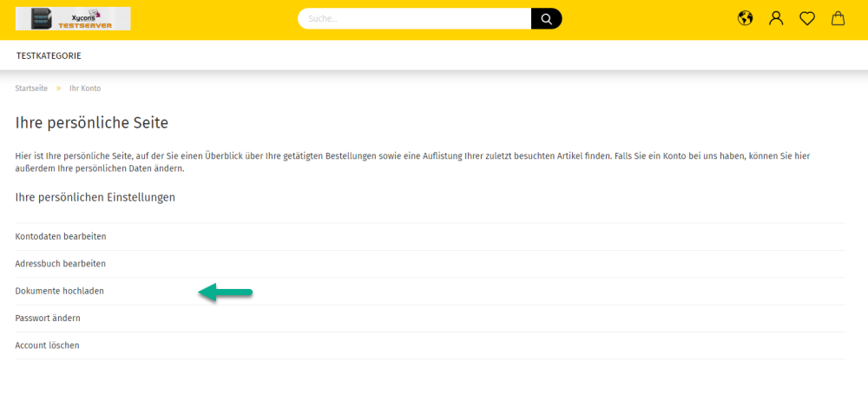Open Kontodaten bearbeiten
Screen dimensions: 868x401
[61, 236]
